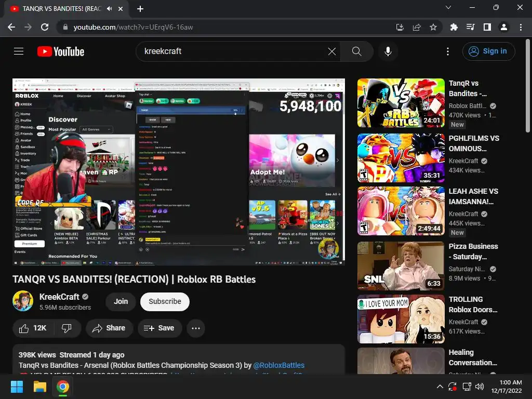
Task: Open YouTube settings three-dot menu
Action: [x=447, y=51]
